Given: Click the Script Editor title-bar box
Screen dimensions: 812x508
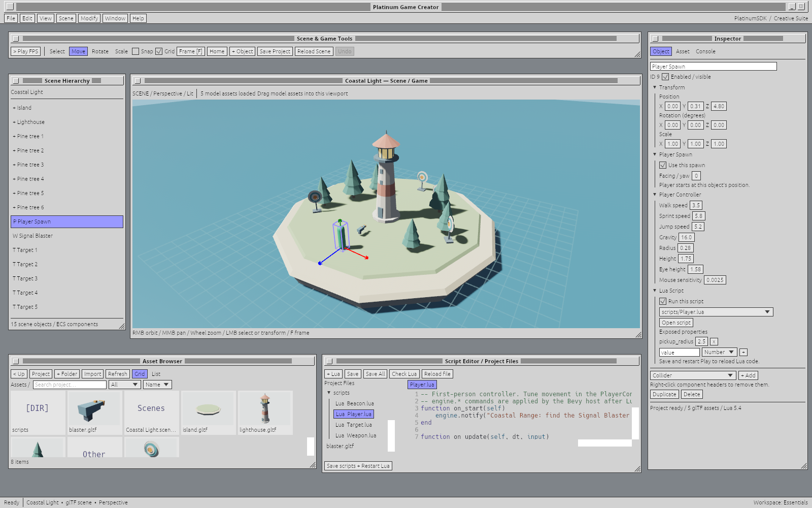Looking at the screenshot, I should 329,361.
